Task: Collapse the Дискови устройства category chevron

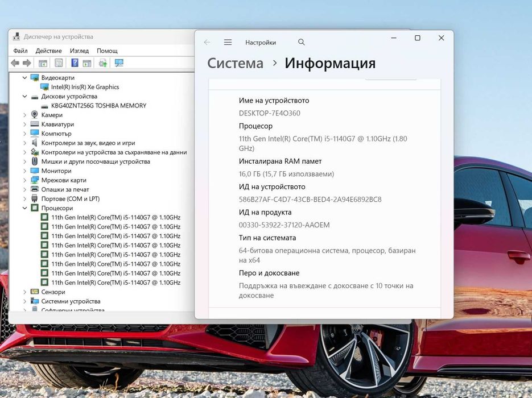Action: [24, 96]
